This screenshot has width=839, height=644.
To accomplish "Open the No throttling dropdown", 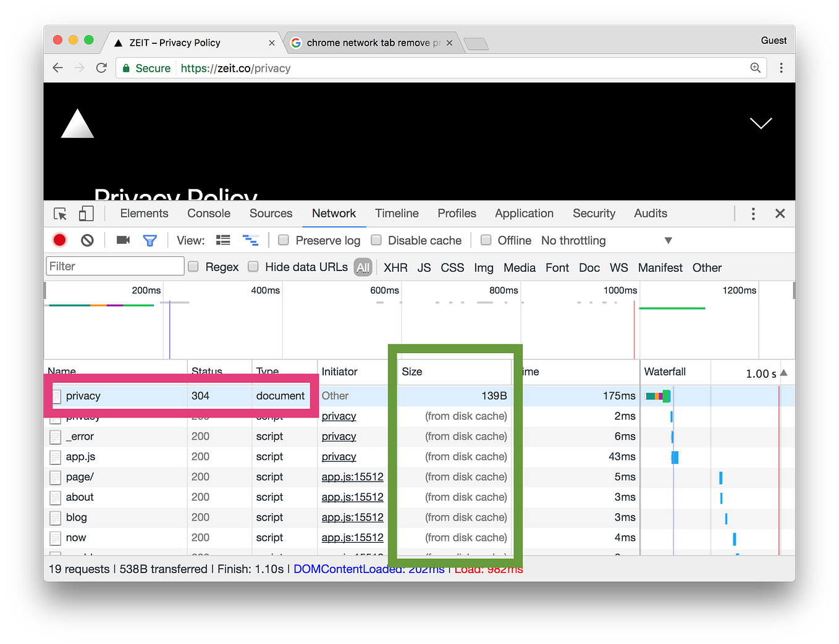I will (x=607, y=240).
